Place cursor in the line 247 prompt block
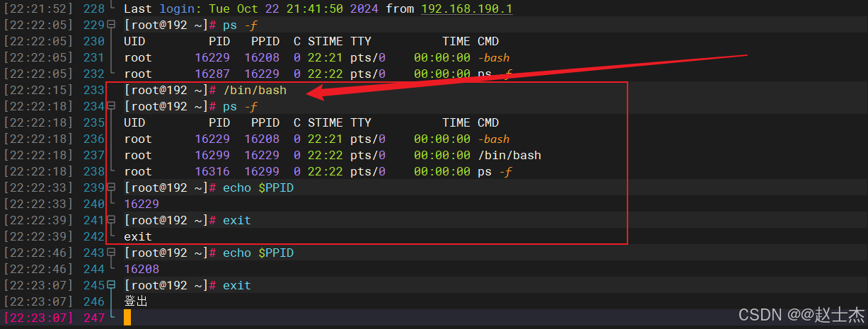The width and height of the screenshot is (868, 329). (x=127, y=318)
